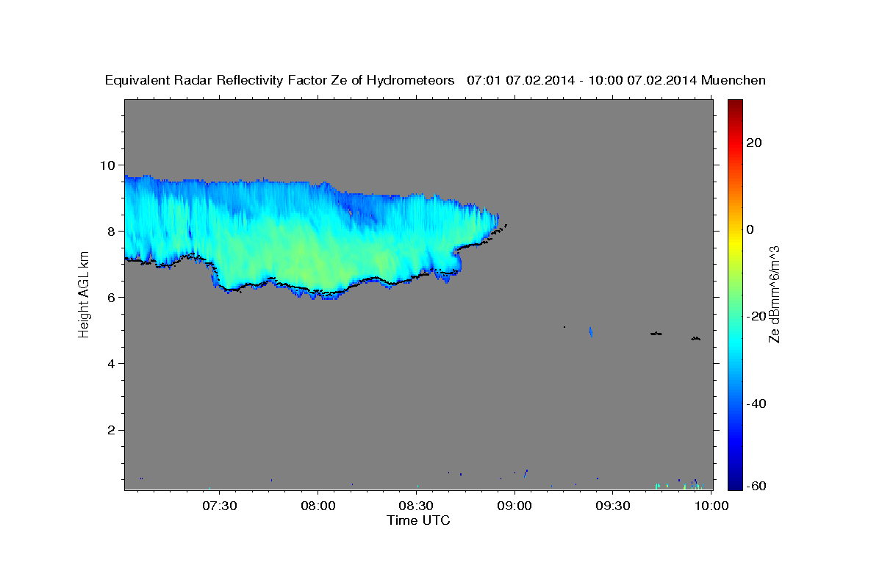This screenshot has width=882, height=588.
Task: Click the plot title 'Equivalent Radar Reflectivity Factor Ze of Hydrometeors'
Action: (x=280, y=80)
